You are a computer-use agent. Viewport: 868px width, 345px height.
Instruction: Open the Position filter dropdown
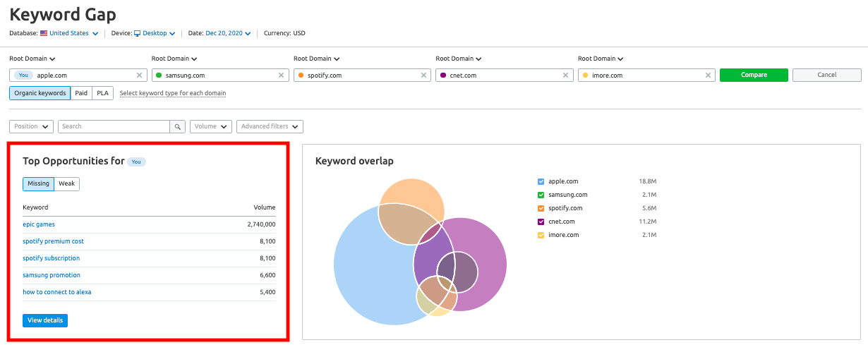pyautogui.click(x=31, y=126)
